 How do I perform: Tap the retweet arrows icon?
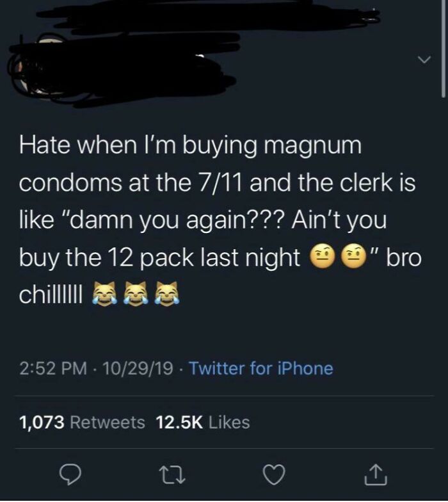click(x=173, y=475)
